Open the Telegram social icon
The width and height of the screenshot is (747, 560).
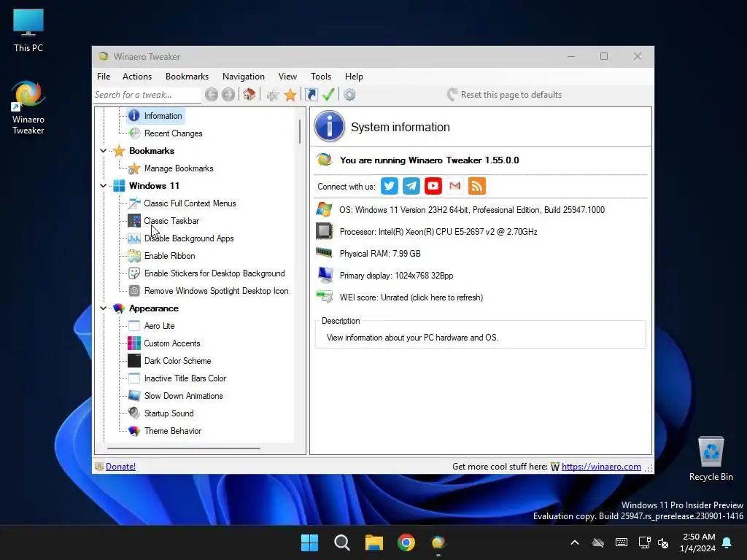pyautogui.click(x=411, y=186)
